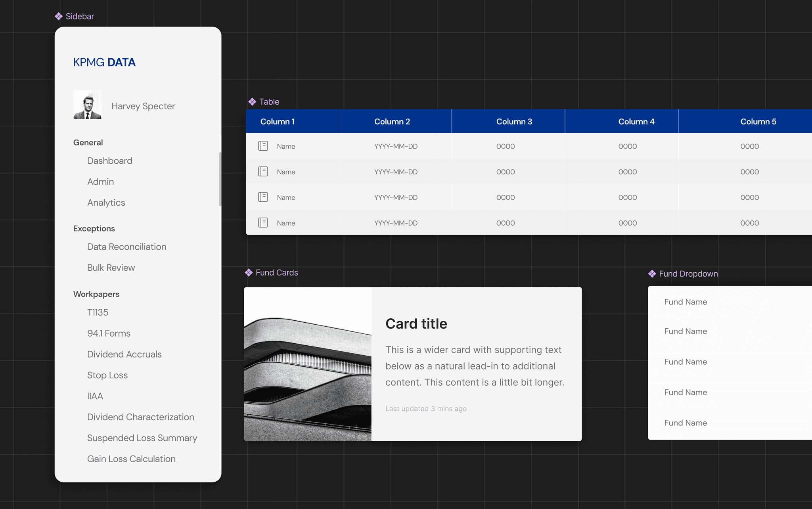Image resolution: width=812 pixels, height=509 pixels.
Task: Click the third table row document icon
Action: (263, 197)
